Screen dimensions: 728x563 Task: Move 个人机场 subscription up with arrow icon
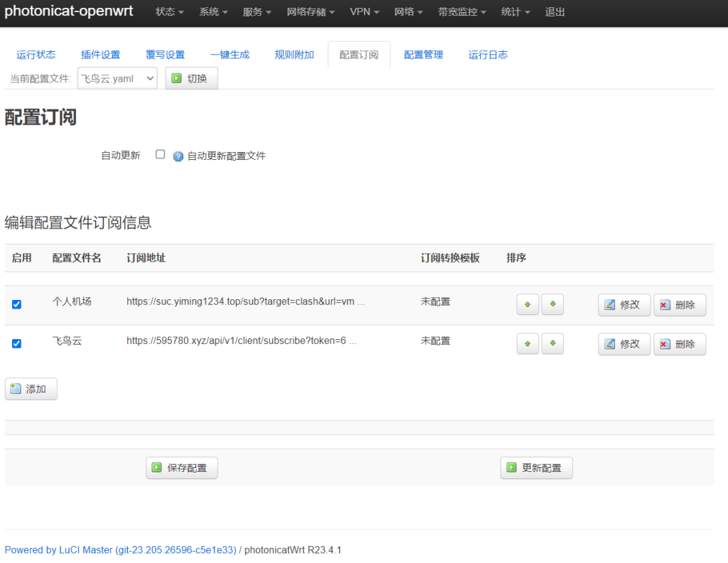[527, 304]
